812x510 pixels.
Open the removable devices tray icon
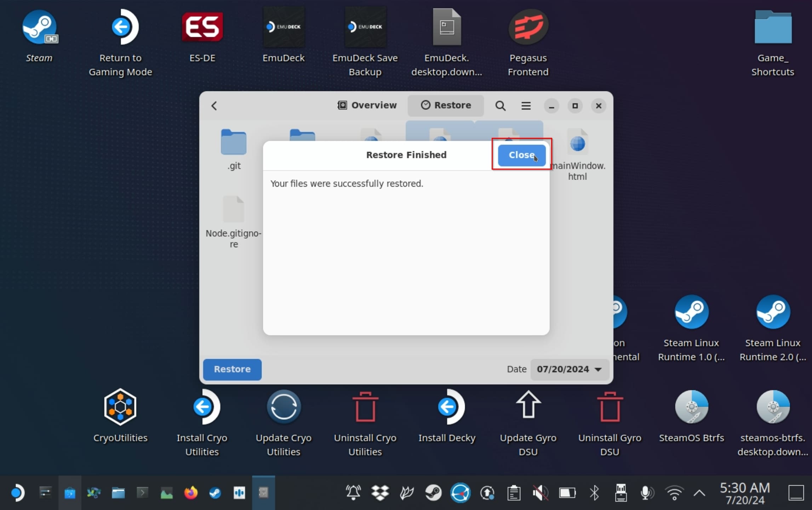pyautogui.click(x=621, y=493)
